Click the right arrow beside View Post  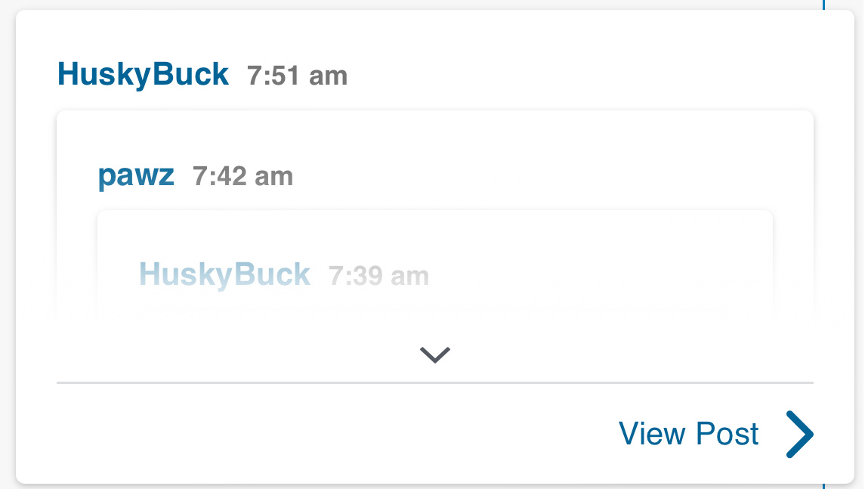[800, 435]
